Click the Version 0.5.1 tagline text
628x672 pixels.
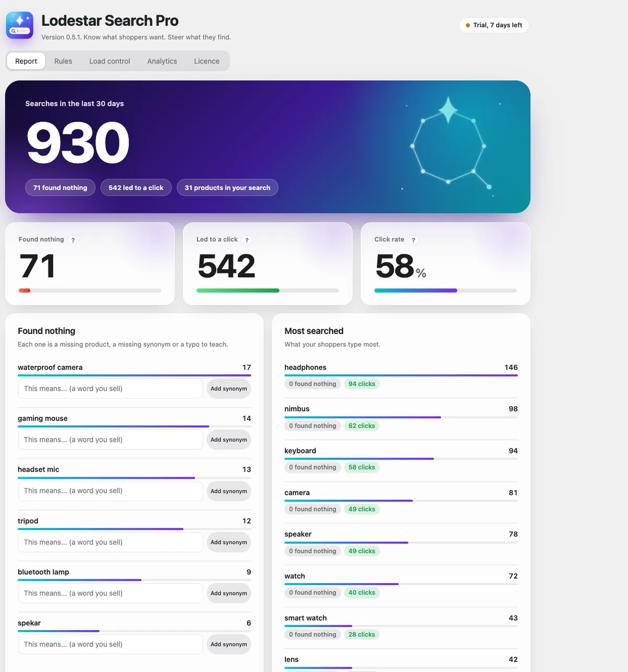click(136, 37)
